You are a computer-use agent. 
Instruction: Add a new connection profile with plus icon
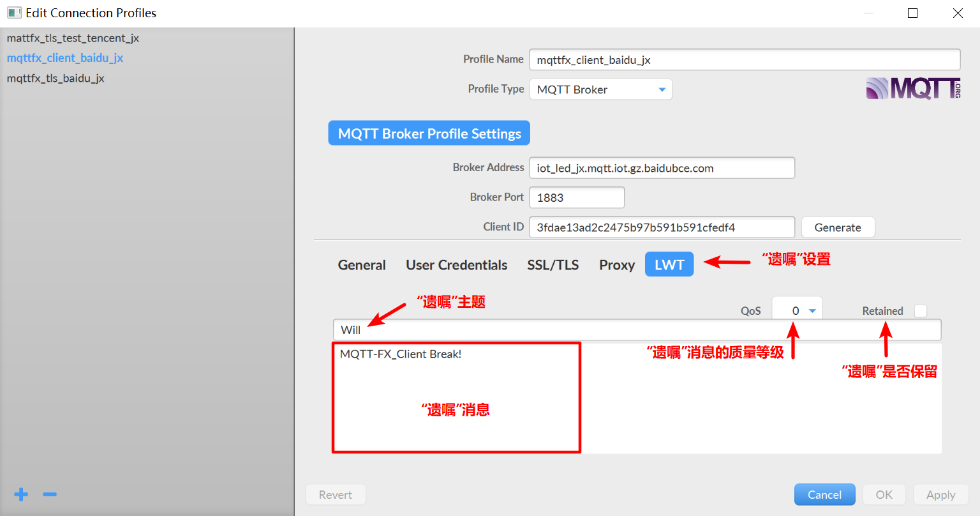(x=21, y=494)
